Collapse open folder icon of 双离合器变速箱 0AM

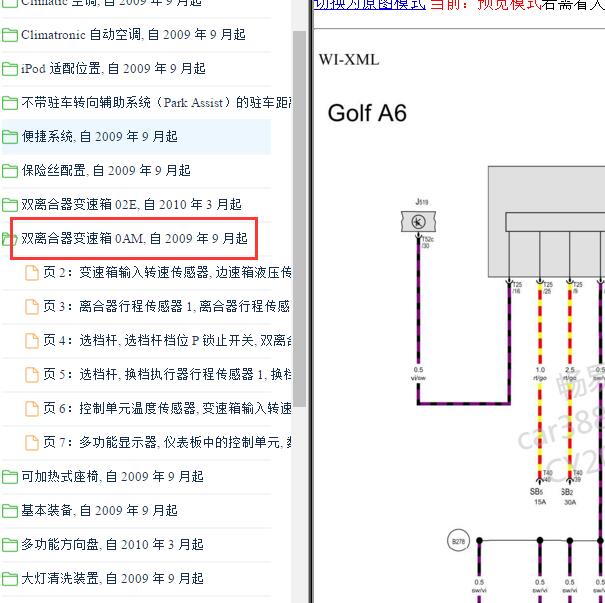tap(10, 239)
